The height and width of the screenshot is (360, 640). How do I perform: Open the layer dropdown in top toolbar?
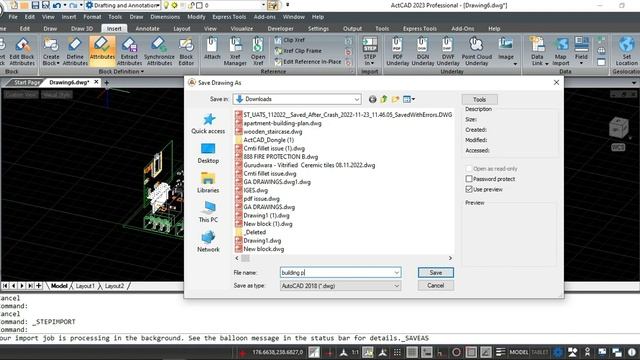tap(263, 5)
